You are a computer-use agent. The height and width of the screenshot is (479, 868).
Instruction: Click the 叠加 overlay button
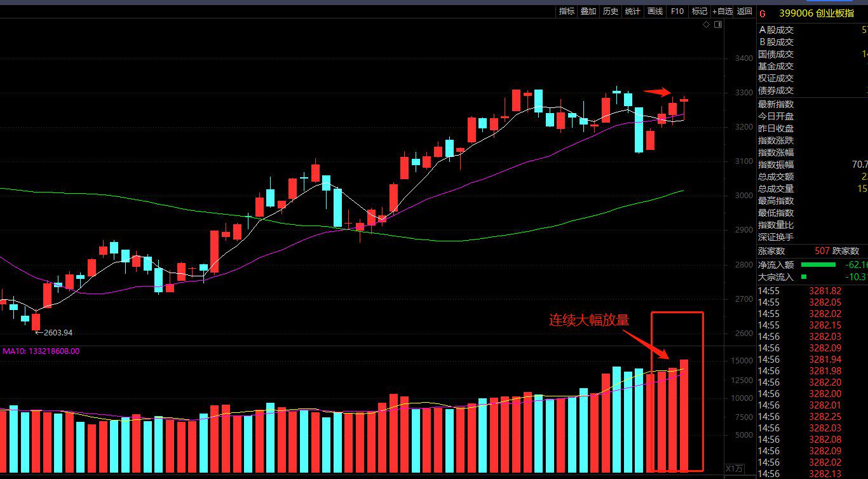pyautogui.click(x=588, y=11)
